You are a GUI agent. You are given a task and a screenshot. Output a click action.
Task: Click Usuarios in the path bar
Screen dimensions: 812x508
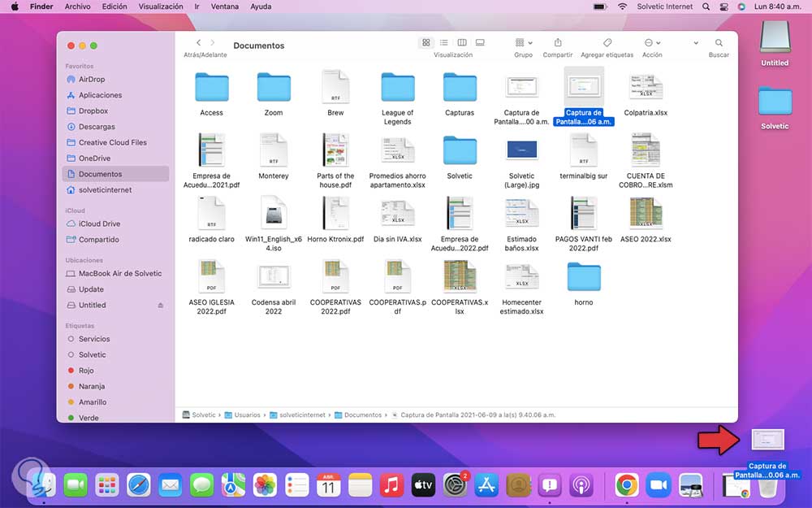pyautogui.click(x=242, y=415)
